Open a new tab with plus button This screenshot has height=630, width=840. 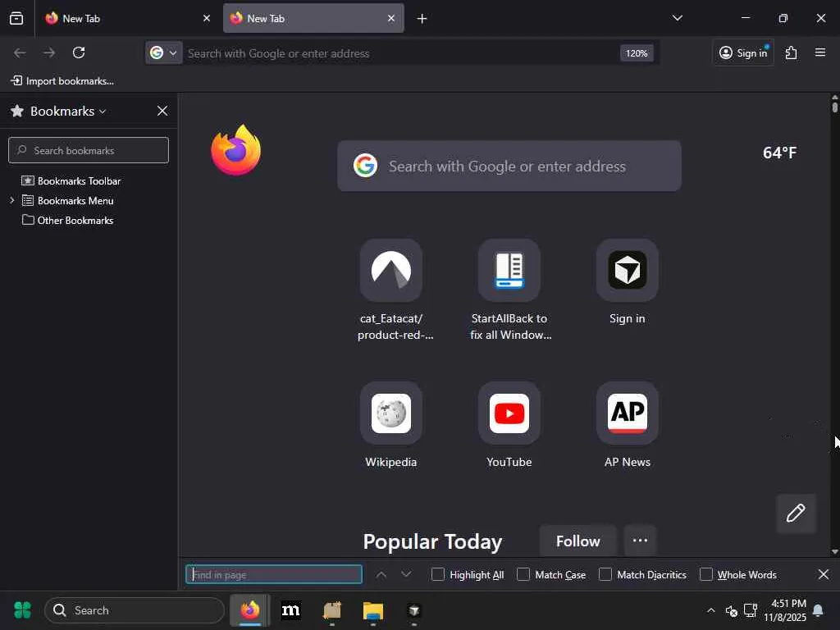(422, 19)
